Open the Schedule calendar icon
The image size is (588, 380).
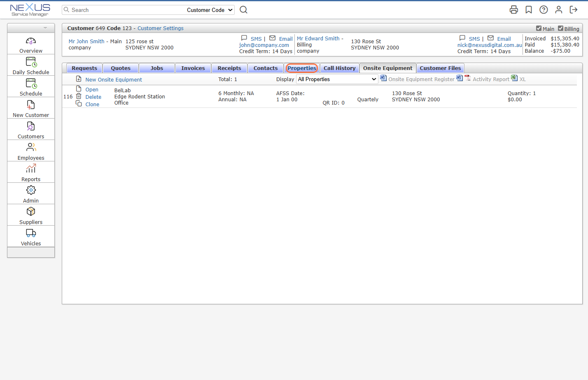(x=31, y=84)
